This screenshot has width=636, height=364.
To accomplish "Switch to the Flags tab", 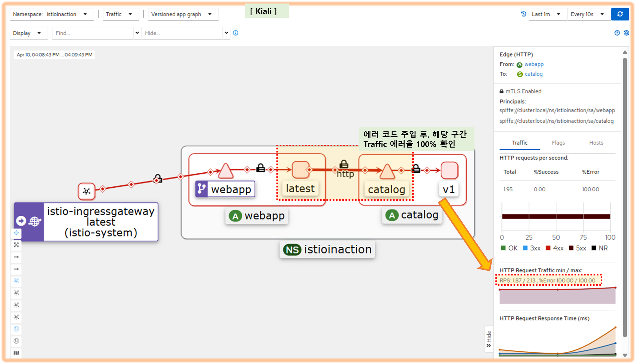I will pos(558,143).
